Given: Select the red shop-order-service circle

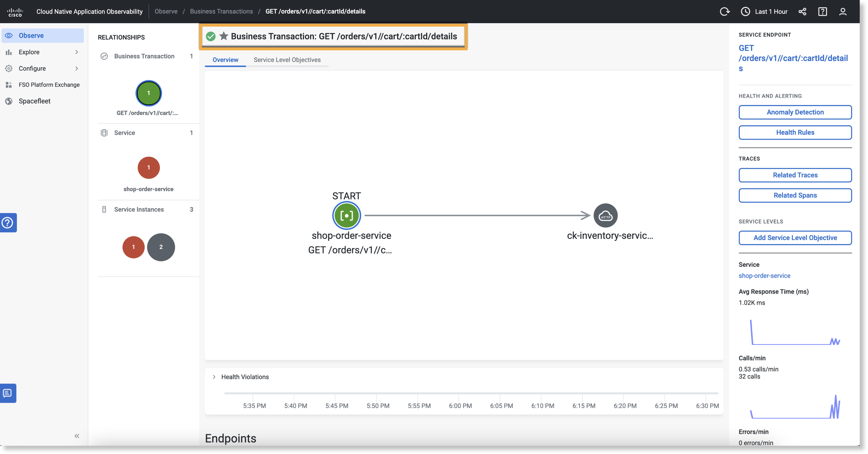Looking at the screenshot, I should (x=149, y=167).
